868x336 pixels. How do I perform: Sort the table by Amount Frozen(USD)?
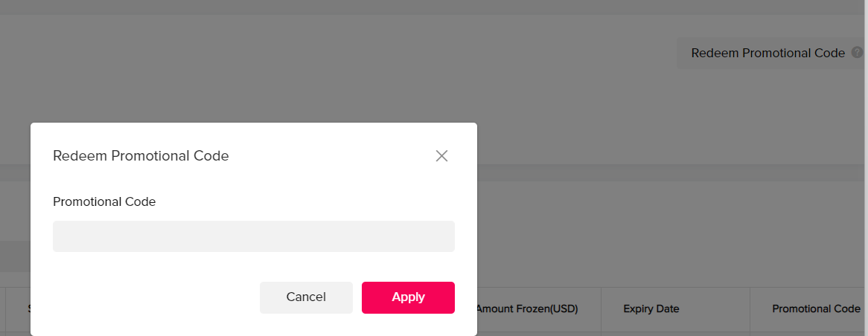point(527,309)
